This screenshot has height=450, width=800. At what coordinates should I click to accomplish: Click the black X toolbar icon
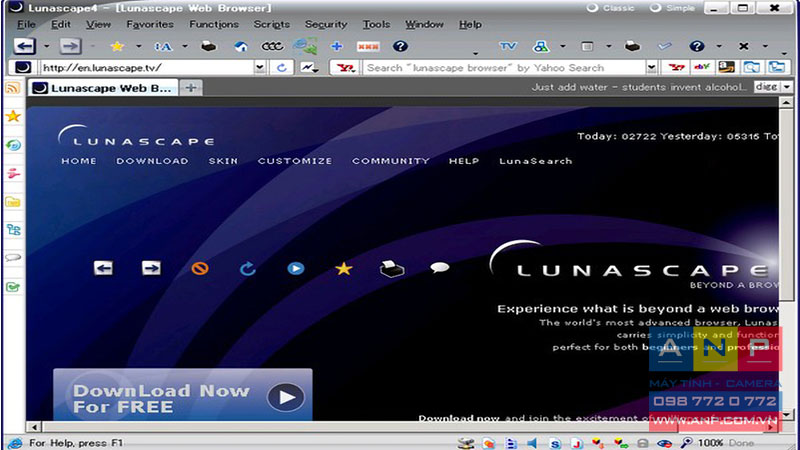point(744,46)
